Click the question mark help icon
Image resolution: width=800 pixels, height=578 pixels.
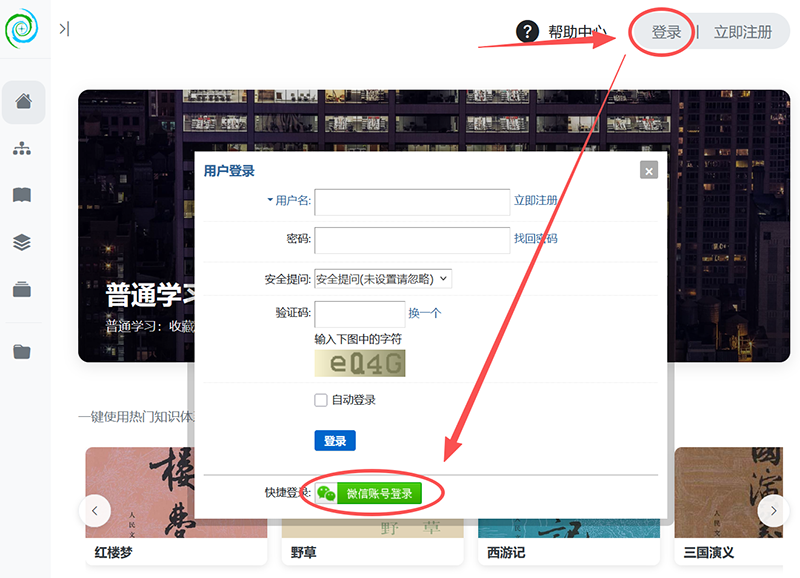click(x=528, y=32)
